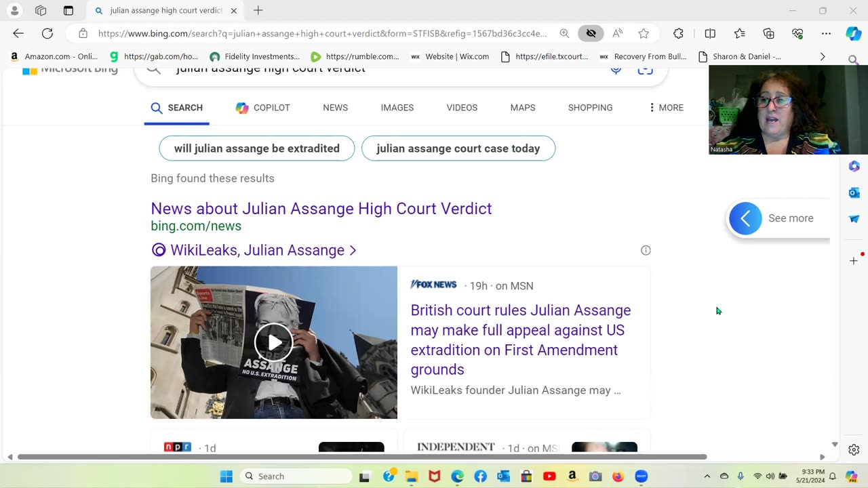
Task: Open Edge Settings and more menu
Action: pos(826,33)
